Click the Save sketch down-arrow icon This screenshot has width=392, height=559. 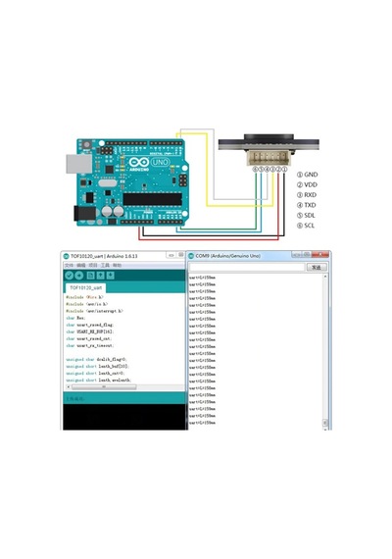(x=111, y=276)
